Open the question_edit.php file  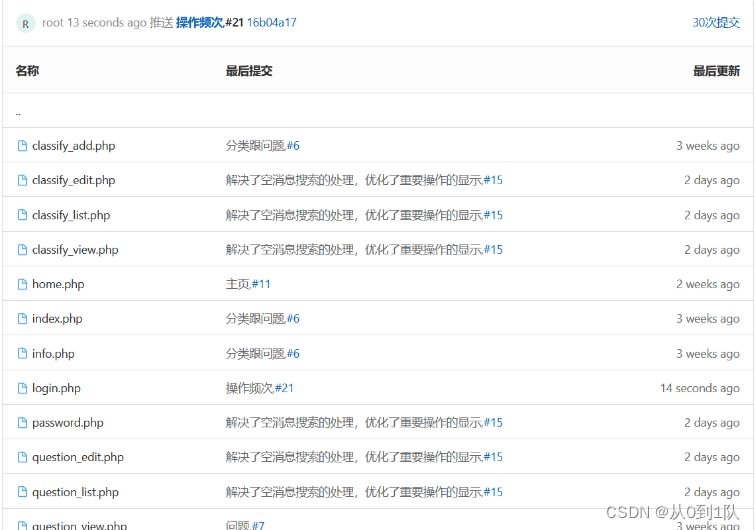(x=78, y=457)
